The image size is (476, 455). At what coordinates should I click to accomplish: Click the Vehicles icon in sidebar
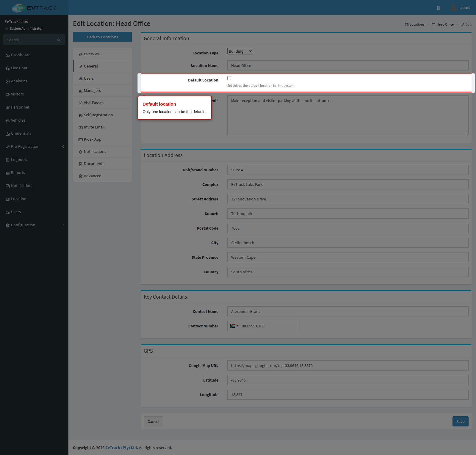(x=8, y=121)
